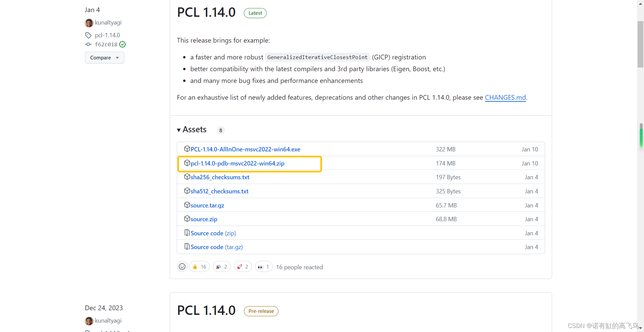Click package icon beside pcl-1.14.0-pdb zip
This screenshot has height=332, width=644.
click(187, 163)
